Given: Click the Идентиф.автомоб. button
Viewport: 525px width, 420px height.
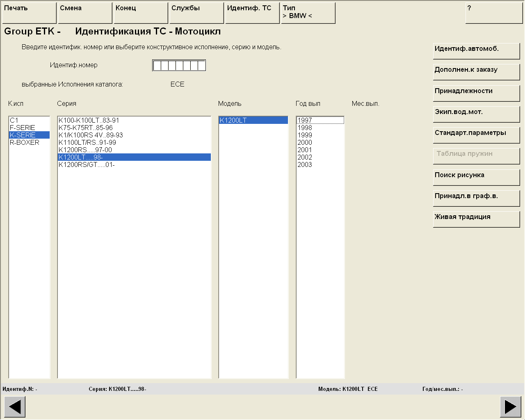Looking at the screenshot, I should tap(476, 51).
